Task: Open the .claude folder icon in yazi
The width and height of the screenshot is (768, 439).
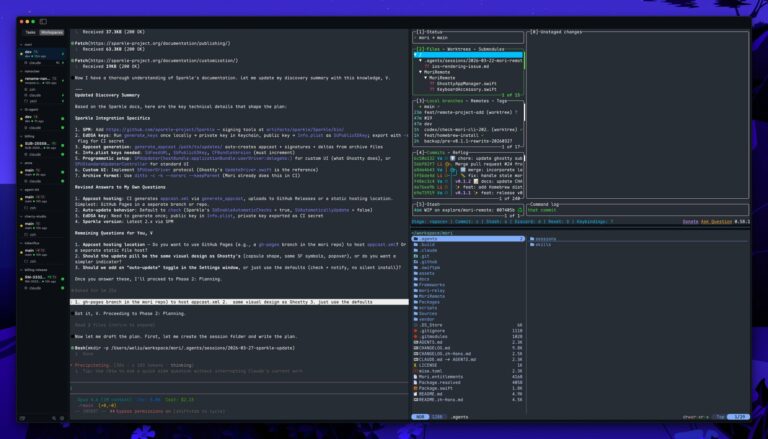Action: [x=415, y=250]
